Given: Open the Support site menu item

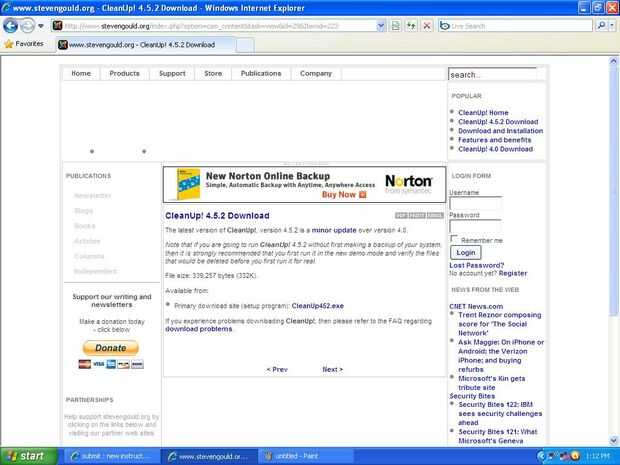Looking at the screenshot, I should click(x=172, y=74).
